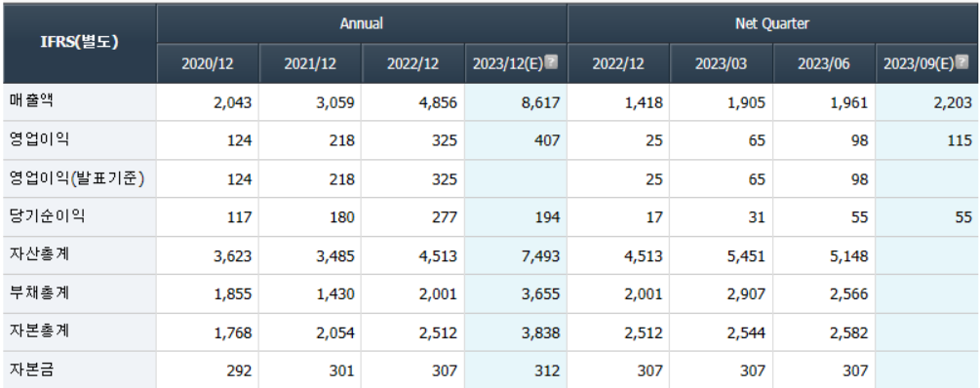Select the 부채총계 row label
Screen dimensions: 980x388
[x=39, y=292]
